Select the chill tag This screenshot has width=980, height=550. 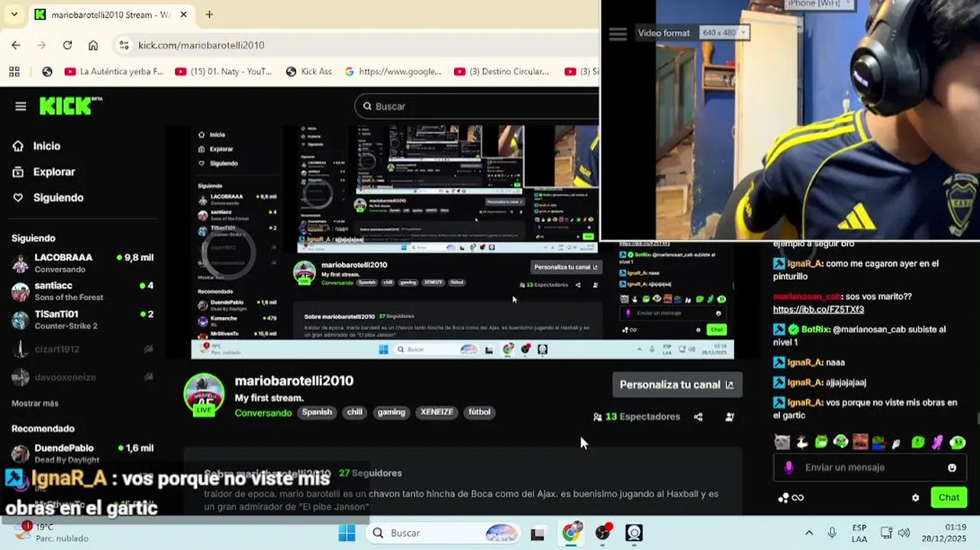[x=355, y=412]
